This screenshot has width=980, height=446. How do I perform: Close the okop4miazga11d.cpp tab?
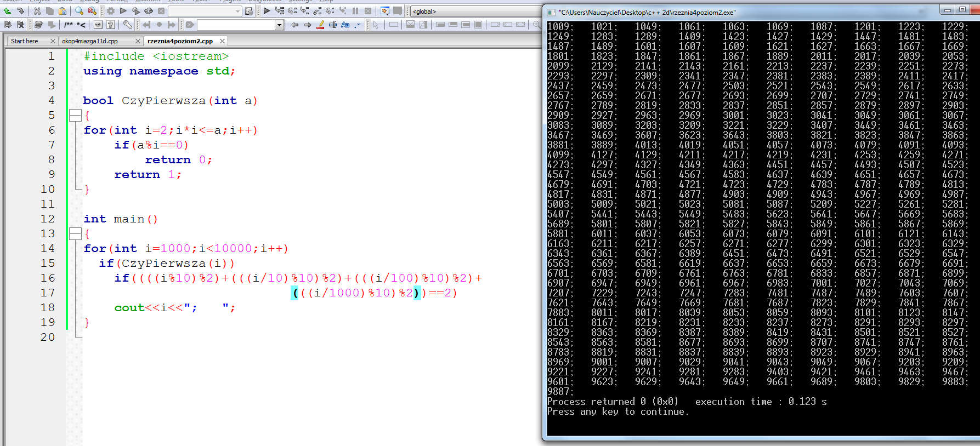138,41
